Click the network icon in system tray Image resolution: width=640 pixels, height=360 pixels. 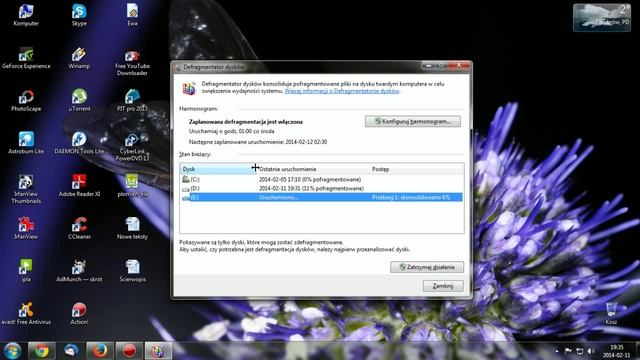(580, 351)
